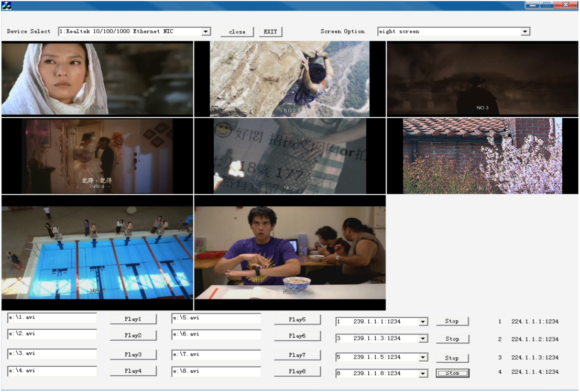Select the NO.2 rock climber video pane
This screenshot has height=392, width=580.
coord(290,79)
